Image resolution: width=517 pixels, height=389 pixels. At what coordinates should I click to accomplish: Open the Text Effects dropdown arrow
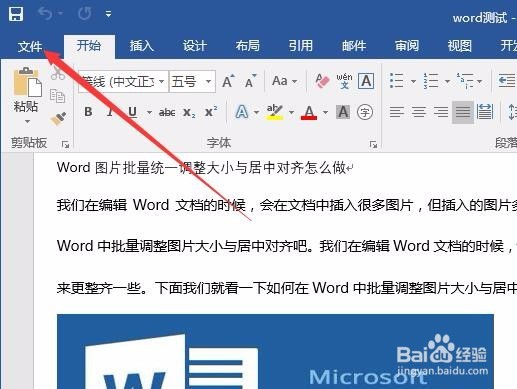point(256,112)
